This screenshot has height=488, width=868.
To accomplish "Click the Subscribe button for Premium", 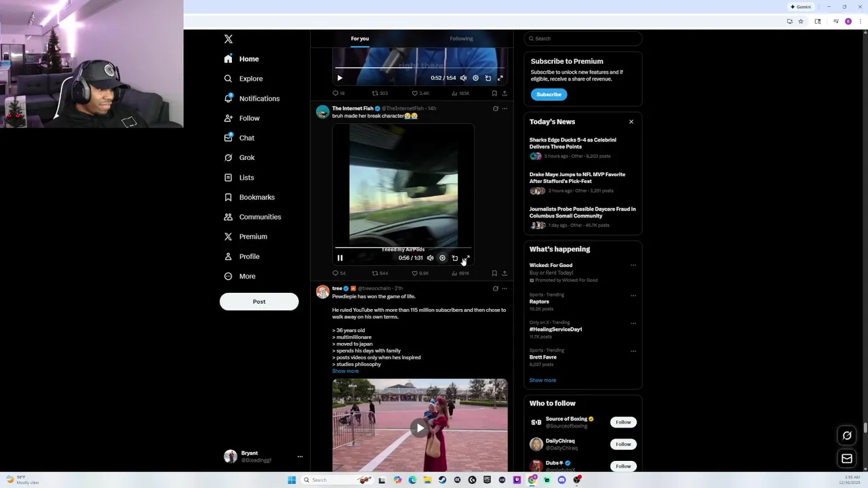I will click(x=549, y=94).
